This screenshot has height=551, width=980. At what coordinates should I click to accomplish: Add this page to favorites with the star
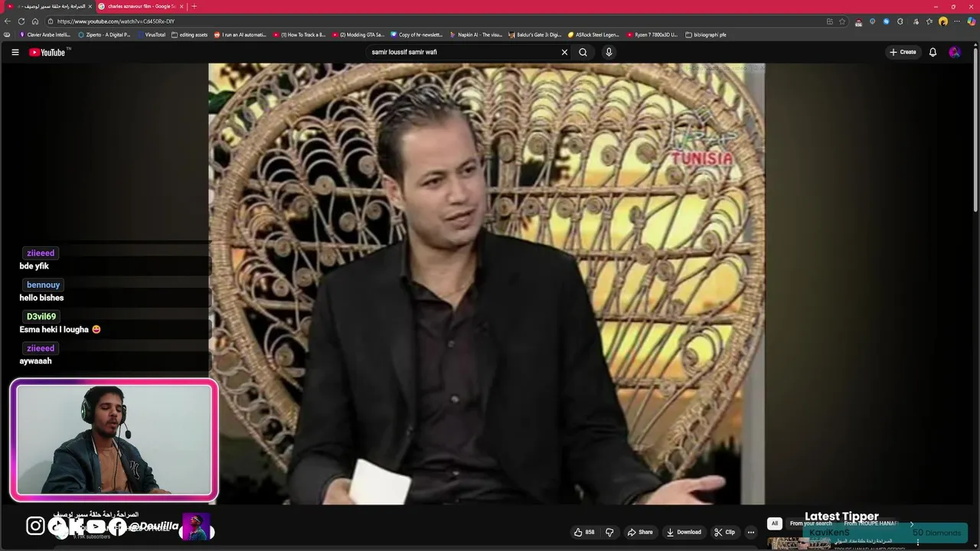pos(842,21)
